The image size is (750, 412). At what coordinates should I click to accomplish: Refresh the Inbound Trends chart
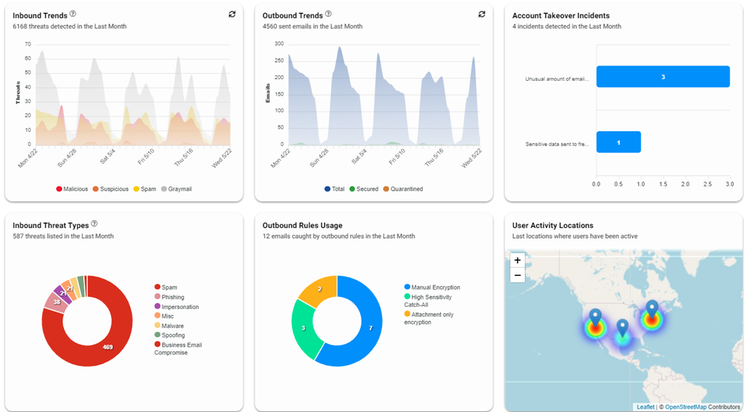coord(232,14)
